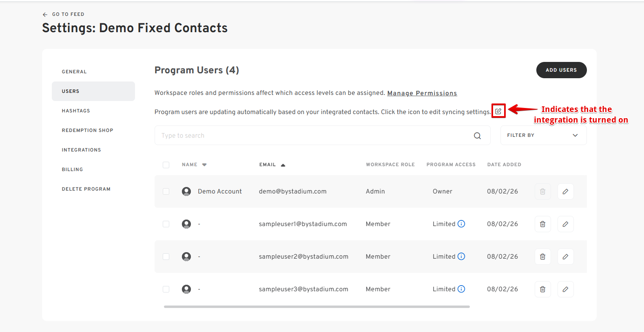644x332 pixels.
Task: Select the checkbox for the sampleuser2 row
Action: click(166, 257)
